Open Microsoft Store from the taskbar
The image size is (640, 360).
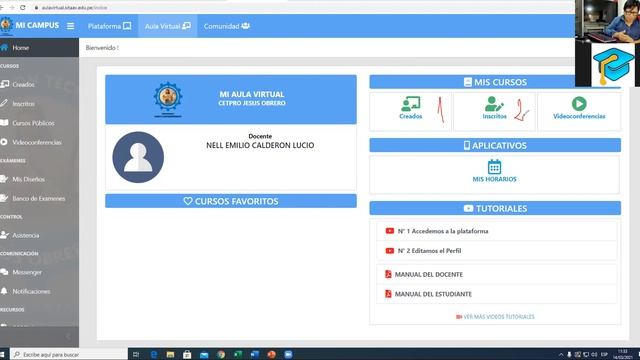187,354
